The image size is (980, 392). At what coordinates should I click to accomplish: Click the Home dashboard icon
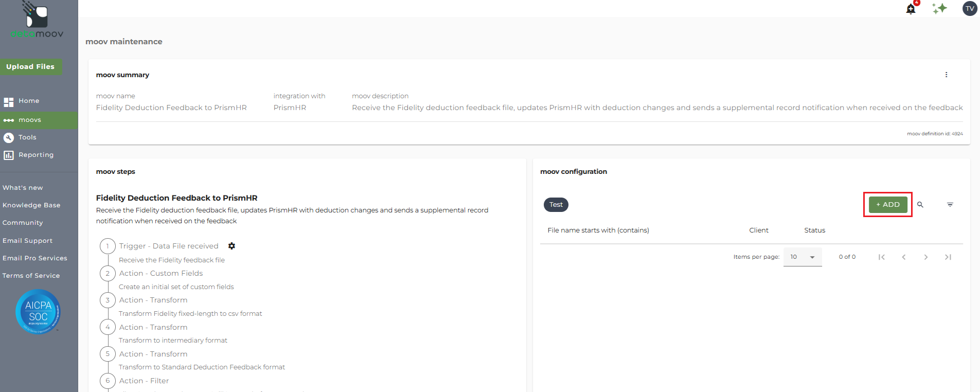9,102
